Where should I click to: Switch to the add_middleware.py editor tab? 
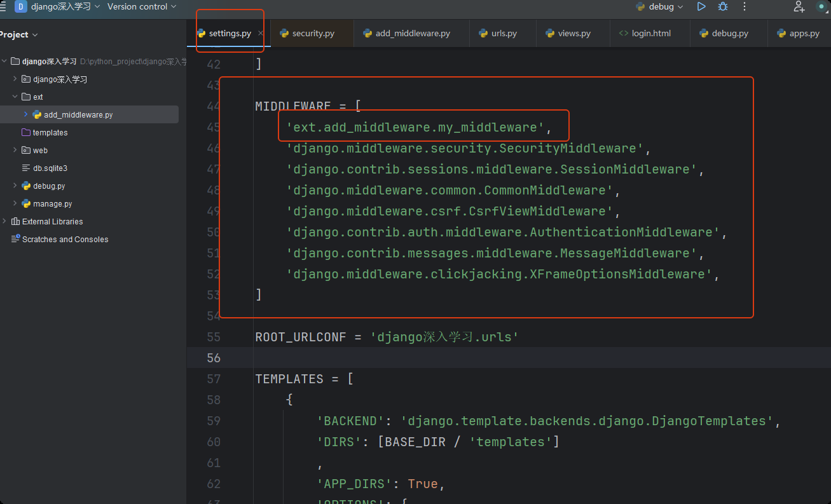413,33
